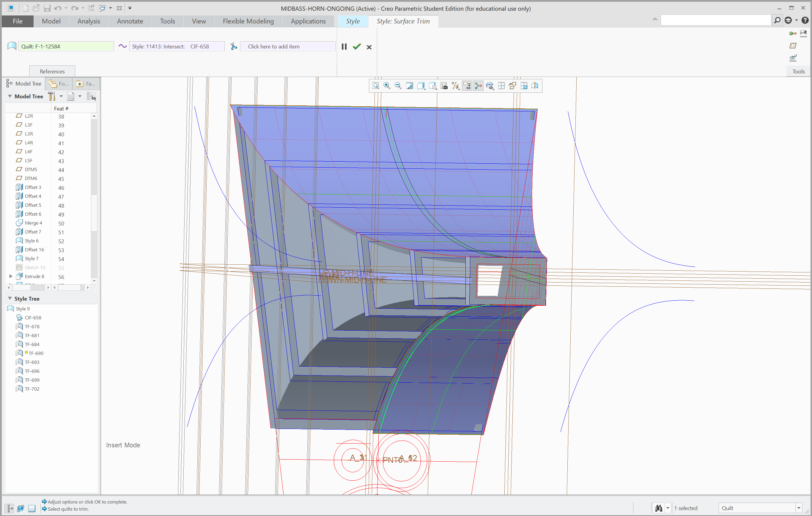Collapse the Style Tree section
Image resolution: width=812 pixels, height=516 pixels.
(10, 299)
